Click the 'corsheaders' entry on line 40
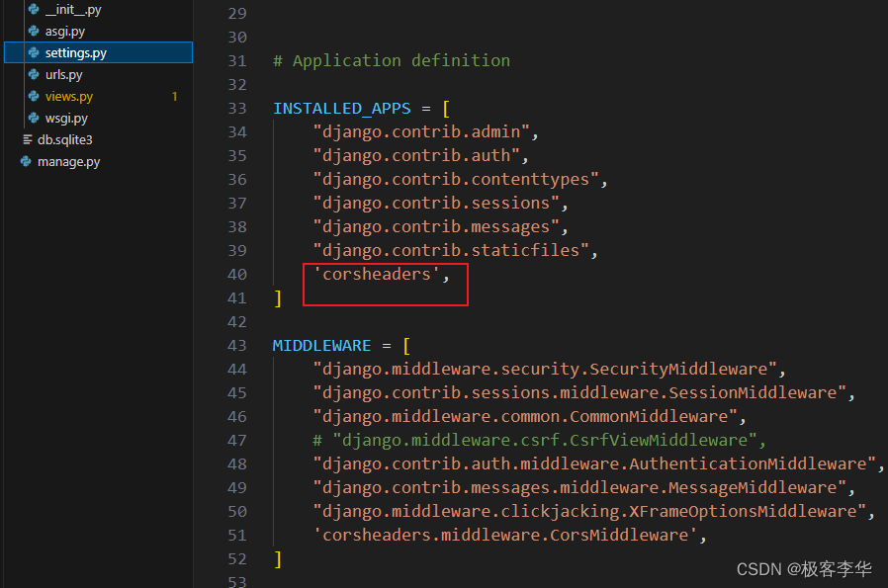 (377, 274)
